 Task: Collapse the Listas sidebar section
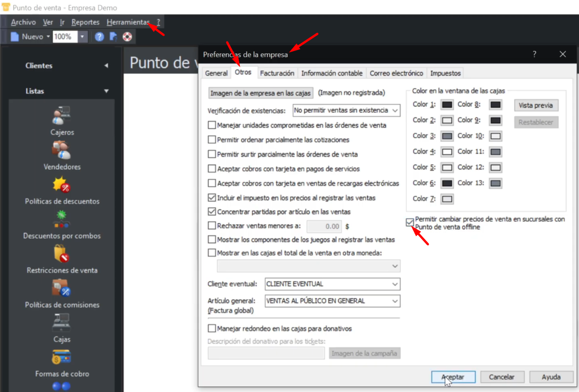106,91
